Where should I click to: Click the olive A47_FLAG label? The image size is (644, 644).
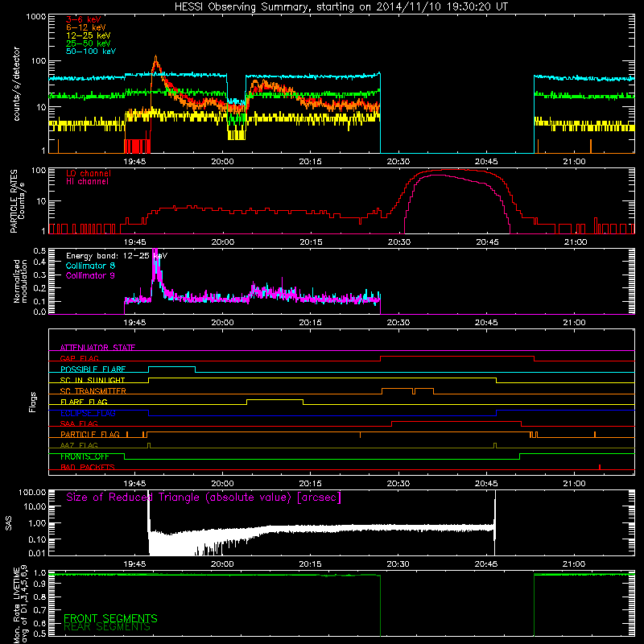(x=79, y=445)
